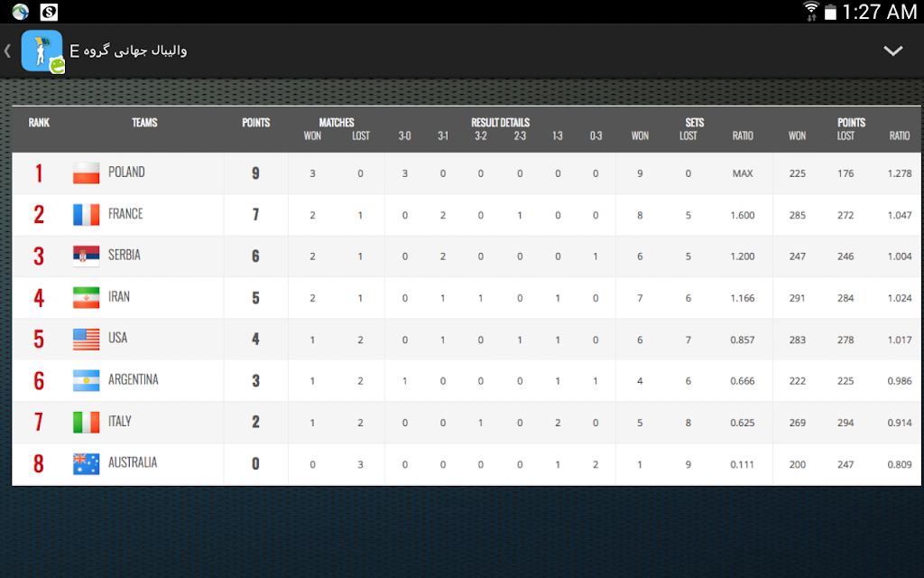
Task: Tap rank number 4
Action: [39, 298]
